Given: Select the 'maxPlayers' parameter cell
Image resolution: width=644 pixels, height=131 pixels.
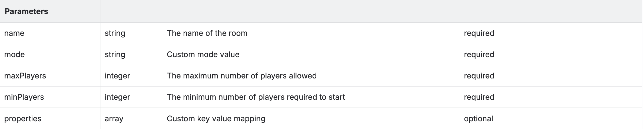Looking at the screenshot, I should tap(25, 76).
